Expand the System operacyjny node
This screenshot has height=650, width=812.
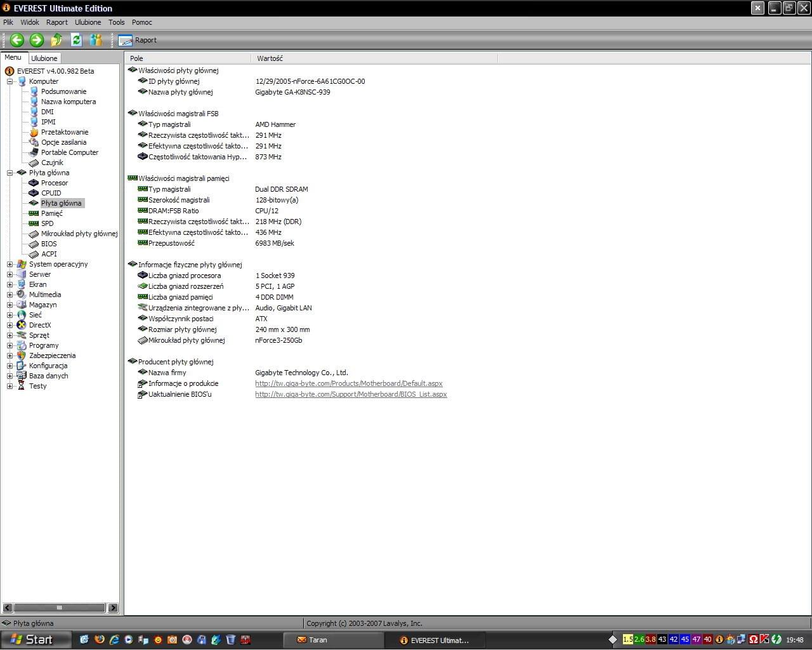tap(10, 264)
